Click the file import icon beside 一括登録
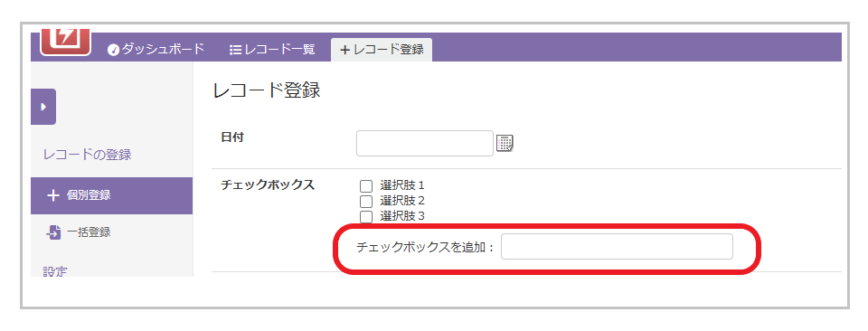 [53, 232]
